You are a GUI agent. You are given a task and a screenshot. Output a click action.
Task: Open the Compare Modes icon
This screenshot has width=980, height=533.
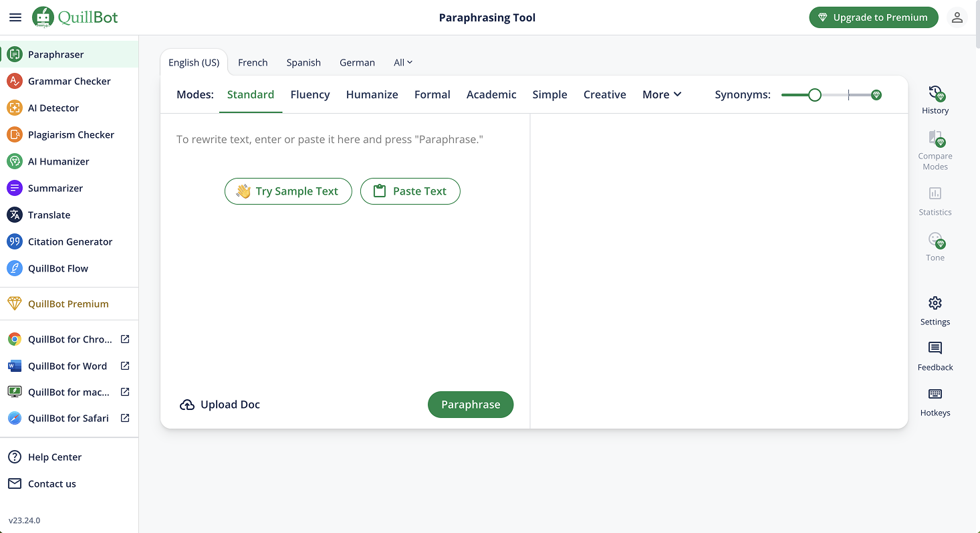935,138
